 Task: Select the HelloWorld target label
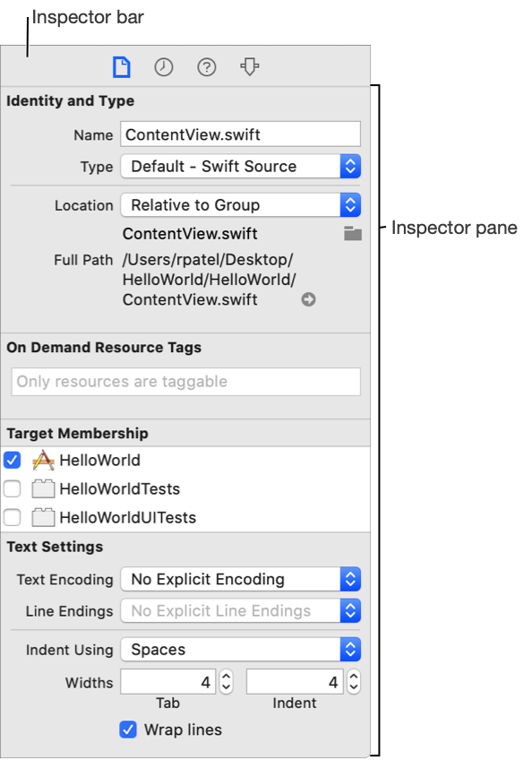[99, 460]
